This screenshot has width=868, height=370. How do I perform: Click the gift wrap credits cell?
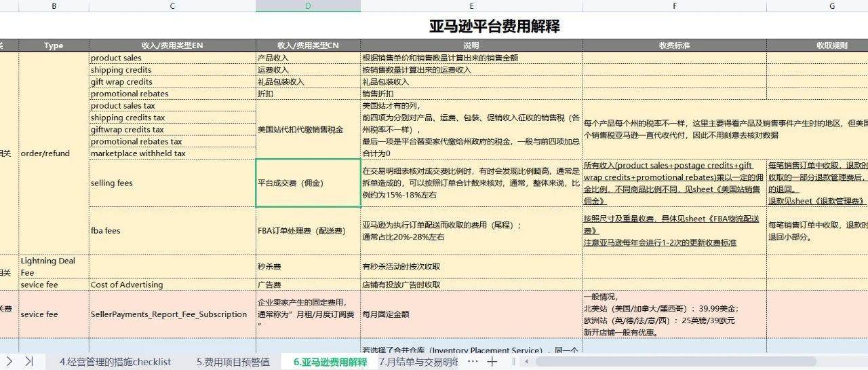[172, 81]
